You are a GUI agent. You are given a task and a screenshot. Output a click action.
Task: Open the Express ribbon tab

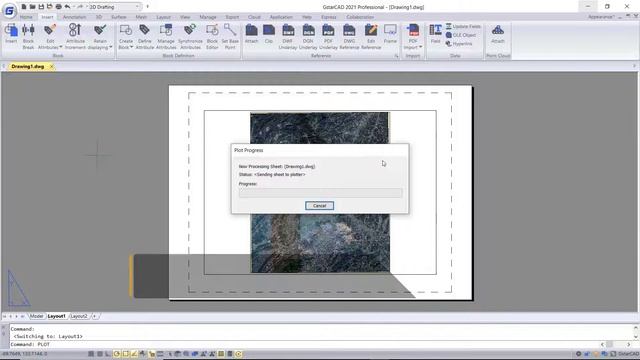coord(329,17)
